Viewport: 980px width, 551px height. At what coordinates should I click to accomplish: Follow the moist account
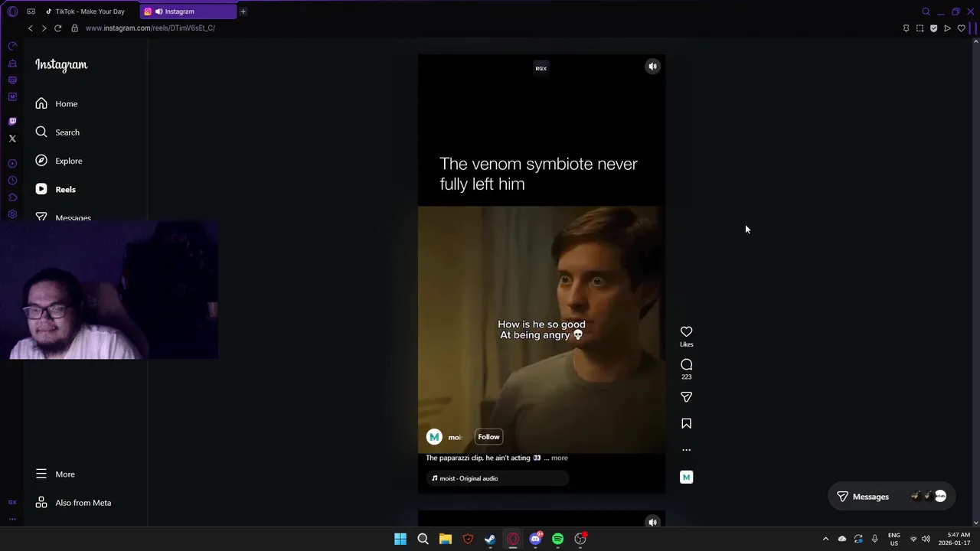(488, 437)
